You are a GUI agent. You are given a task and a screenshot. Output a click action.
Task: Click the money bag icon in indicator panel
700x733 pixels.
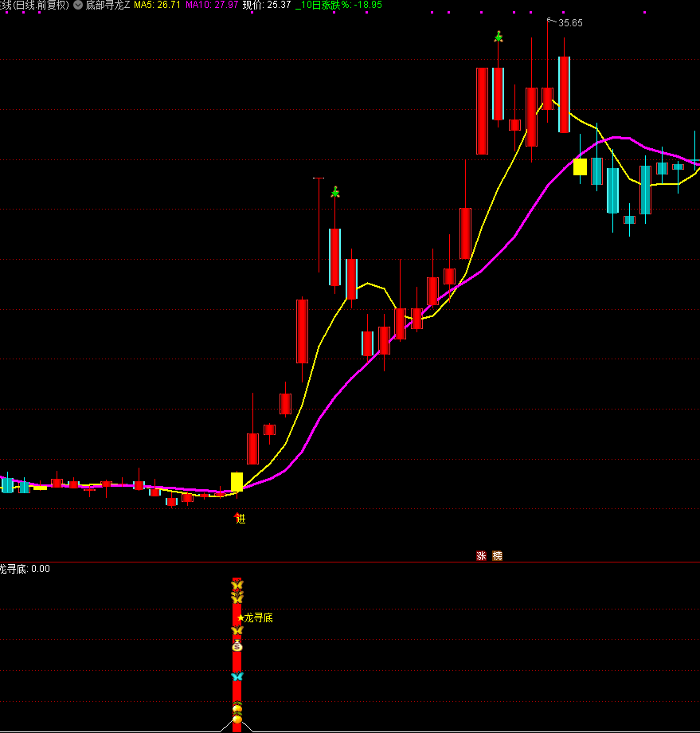click(237, 645)
